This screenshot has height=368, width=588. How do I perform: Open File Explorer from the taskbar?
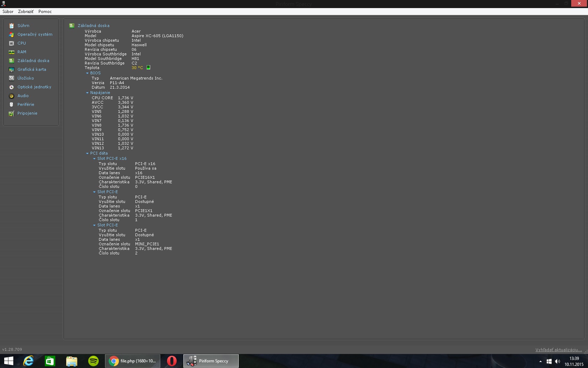(72, 361)
